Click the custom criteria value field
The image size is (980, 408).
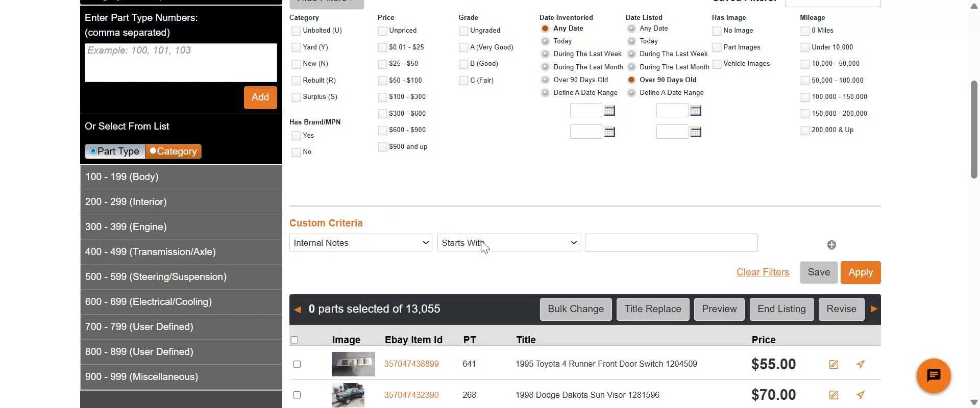tap(671, 243)
